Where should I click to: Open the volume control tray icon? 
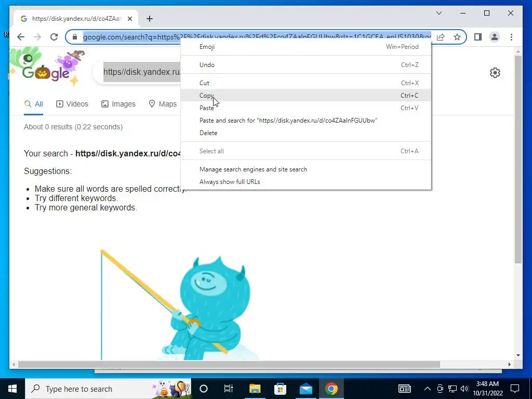click(464, 389)
